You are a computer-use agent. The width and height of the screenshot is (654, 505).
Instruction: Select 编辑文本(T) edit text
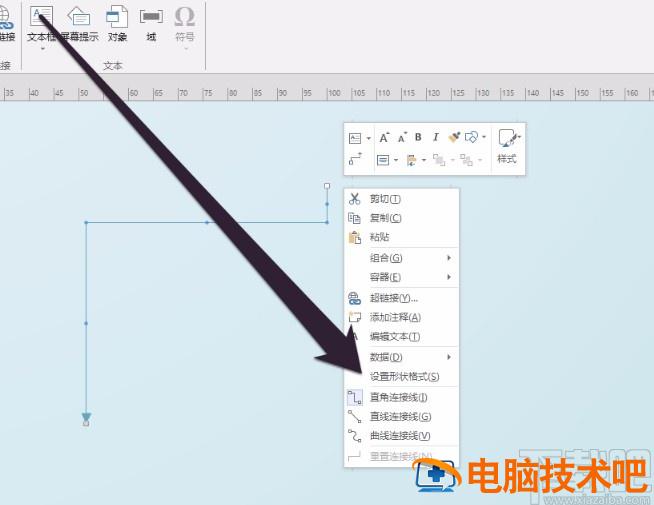click(x=401, y=337)
